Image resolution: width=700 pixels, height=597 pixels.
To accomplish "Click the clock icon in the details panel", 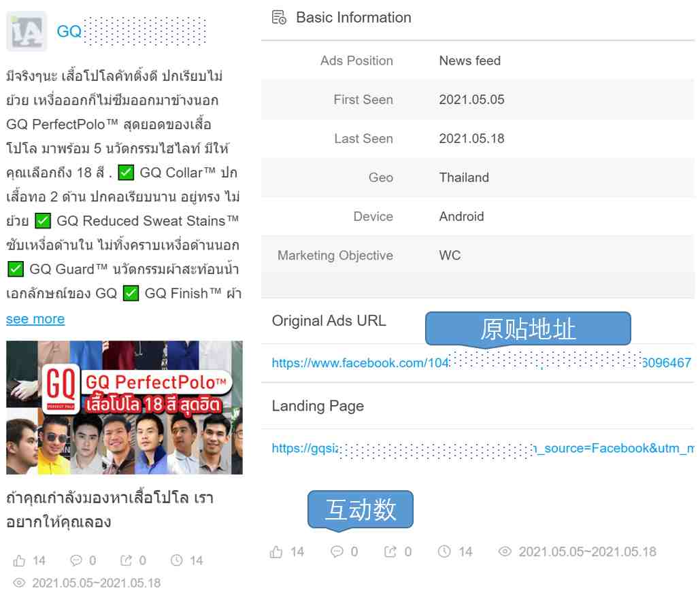I will tap(444, 551).
